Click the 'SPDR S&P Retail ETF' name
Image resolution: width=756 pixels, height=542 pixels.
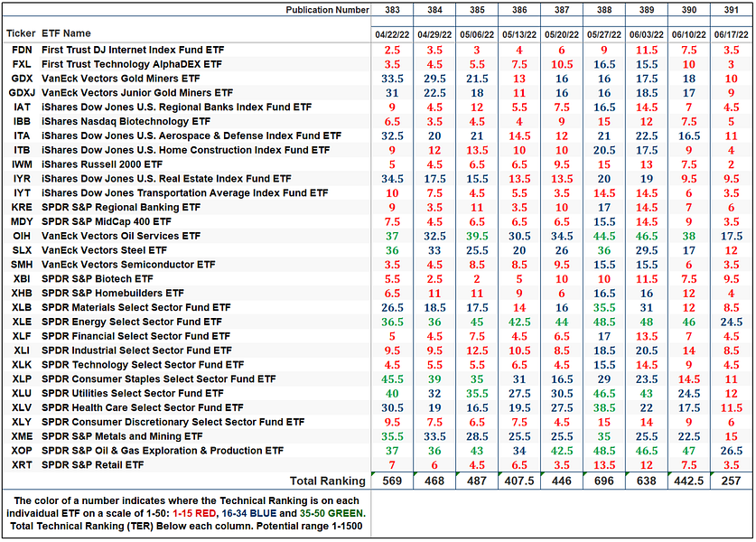pyautogui.click(x=92, y=465)
